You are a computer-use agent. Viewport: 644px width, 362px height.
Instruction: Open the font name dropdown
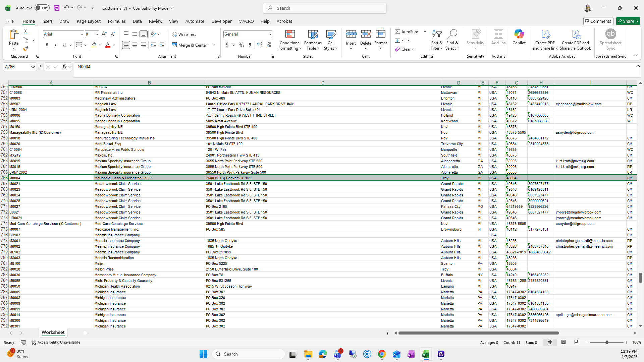pyautogui.click(x=82, y=34)
